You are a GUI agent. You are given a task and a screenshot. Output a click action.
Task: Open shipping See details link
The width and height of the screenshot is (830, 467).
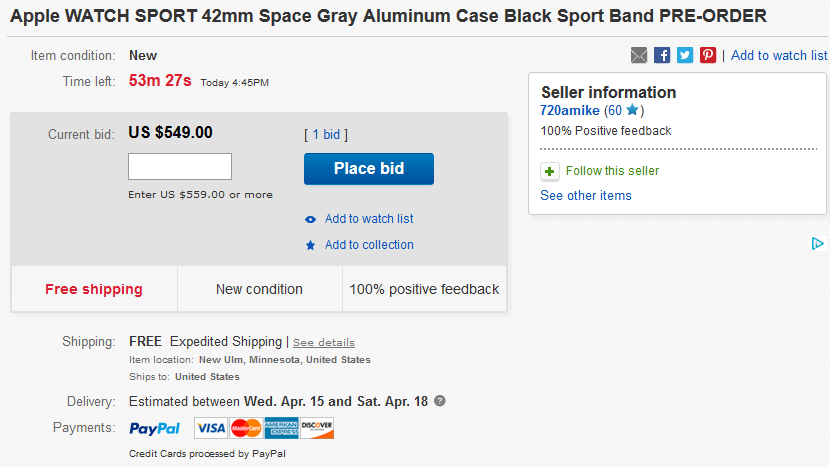click(323, 342)
